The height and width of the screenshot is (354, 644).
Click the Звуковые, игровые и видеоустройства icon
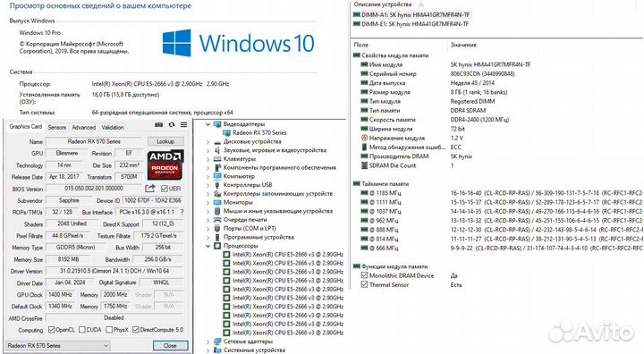tap(217, 150)
